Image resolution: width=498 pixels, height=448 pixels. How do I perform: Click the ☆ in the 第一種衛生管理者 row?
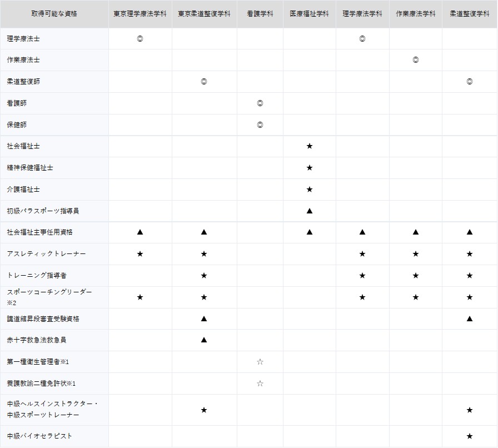click(260, 362)
